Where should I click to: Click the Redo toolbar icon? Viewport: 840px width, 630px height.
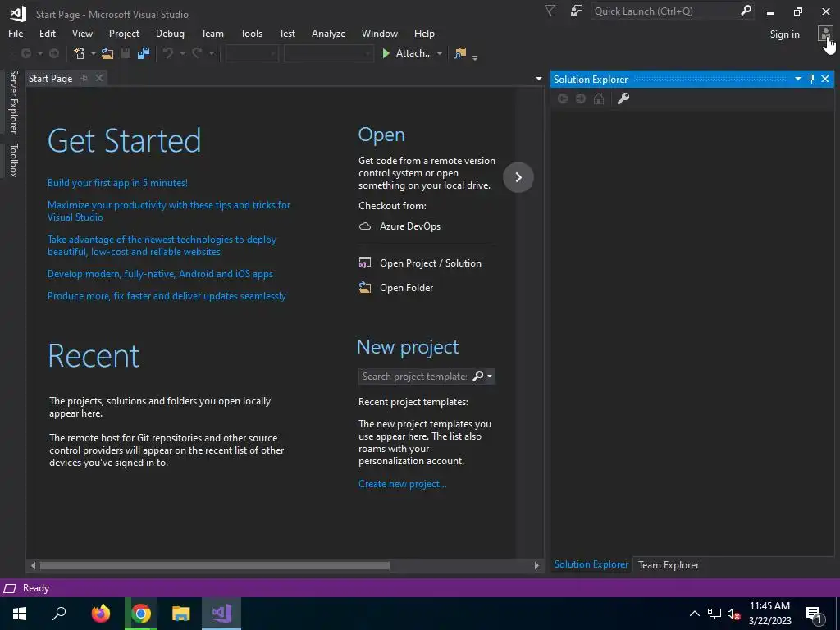pos(197,53)
